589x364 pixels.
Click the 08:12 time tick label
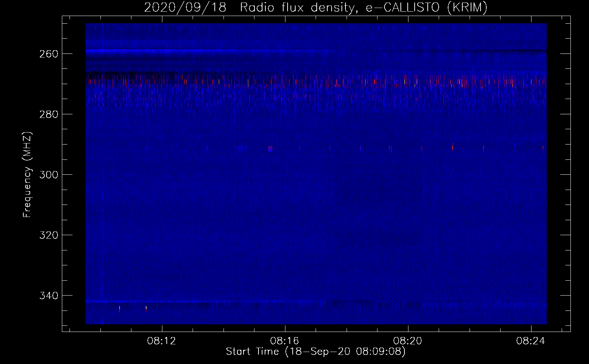161,341
